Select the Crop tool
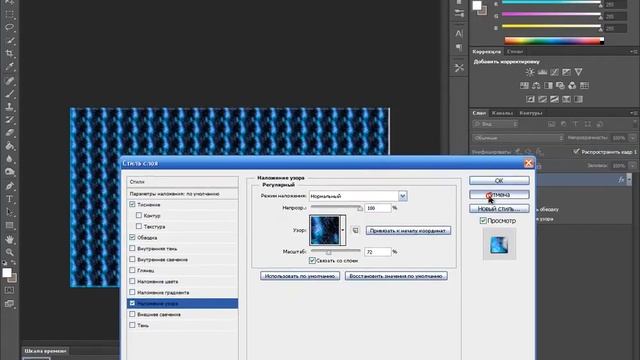Image resolution: width=640 pixels, height=360 pixels. pos(10,53)
